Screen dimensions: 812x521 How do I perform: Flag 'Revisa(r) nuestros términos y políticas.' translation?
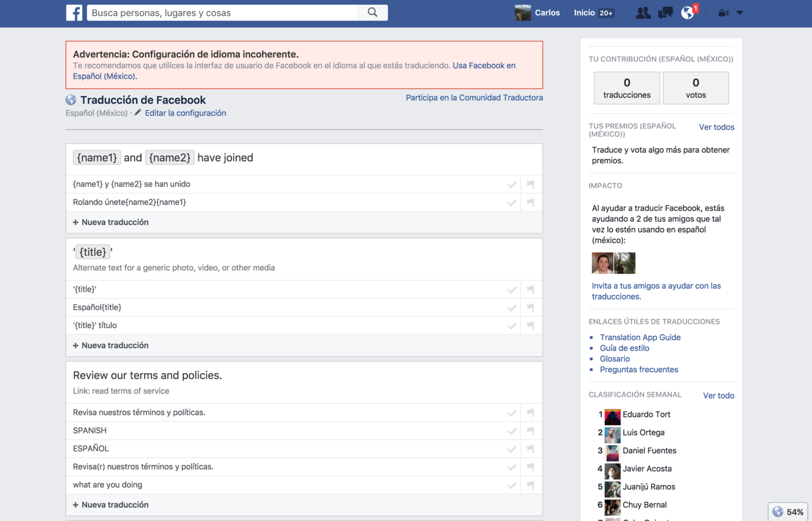pyautogui.click(x=530, y=467)
